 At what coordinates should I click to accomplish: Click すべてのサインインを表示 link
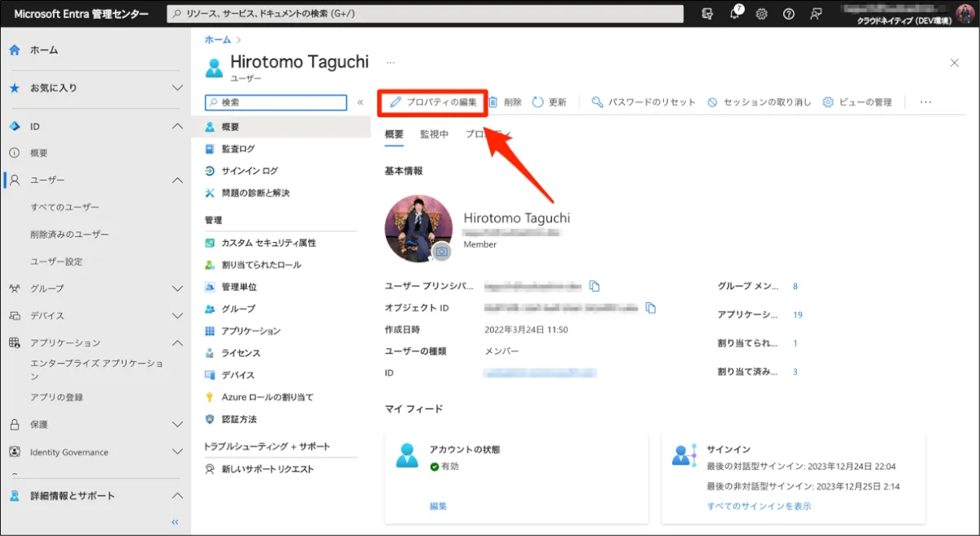[x=759, y=506]
